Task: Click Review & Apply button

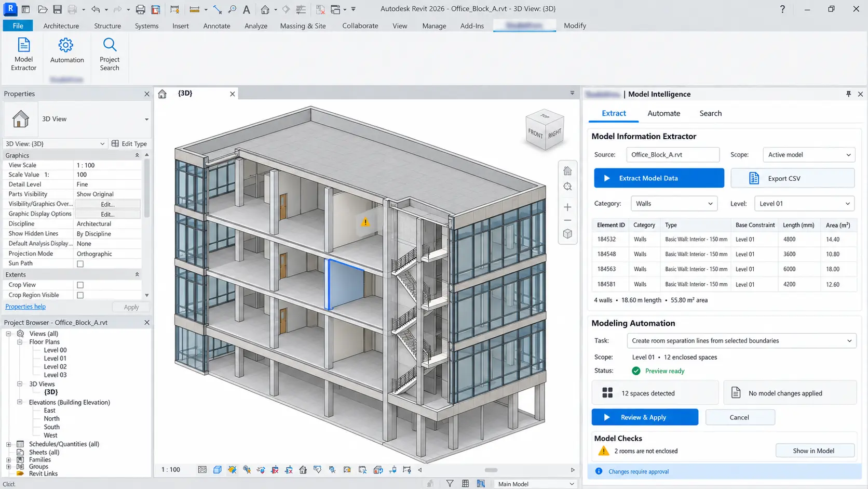Action: [645, 417]
